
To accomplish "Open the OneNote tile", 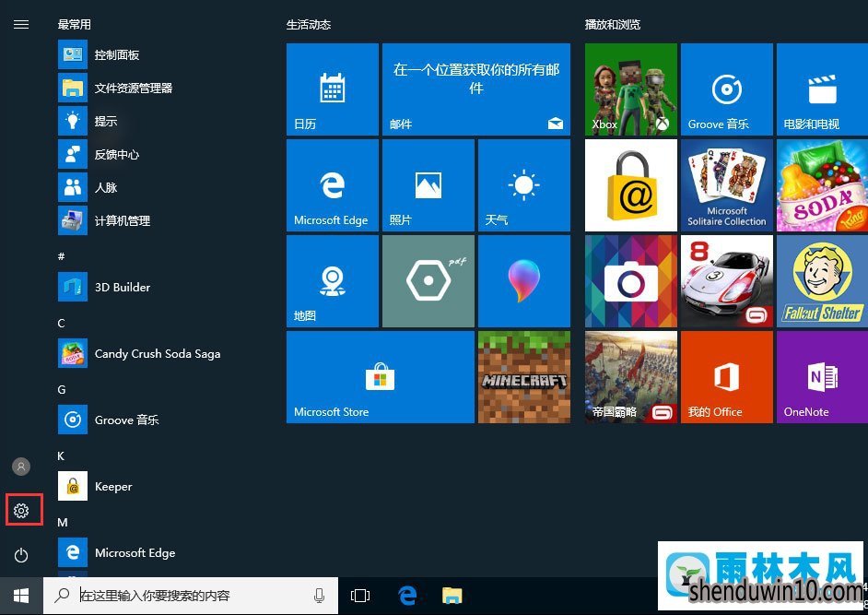I will click(x=822, y=377).
